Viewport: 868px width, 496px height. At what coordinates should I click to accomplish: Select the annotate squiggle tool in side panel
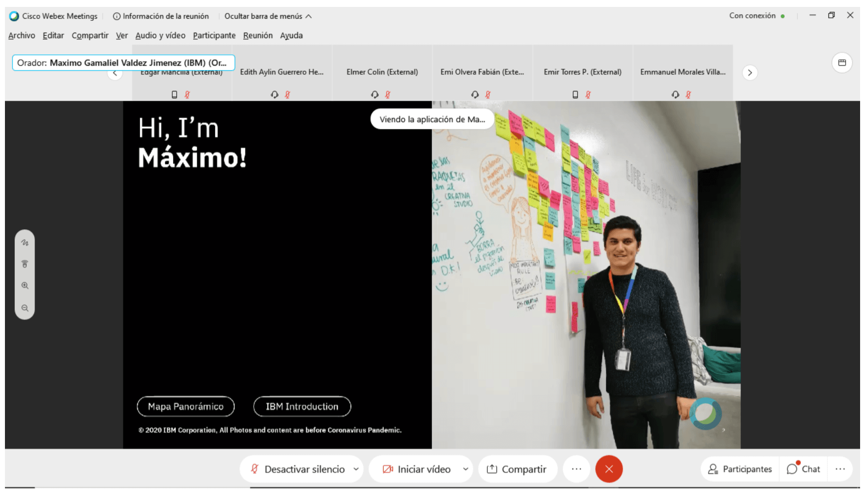25,243
